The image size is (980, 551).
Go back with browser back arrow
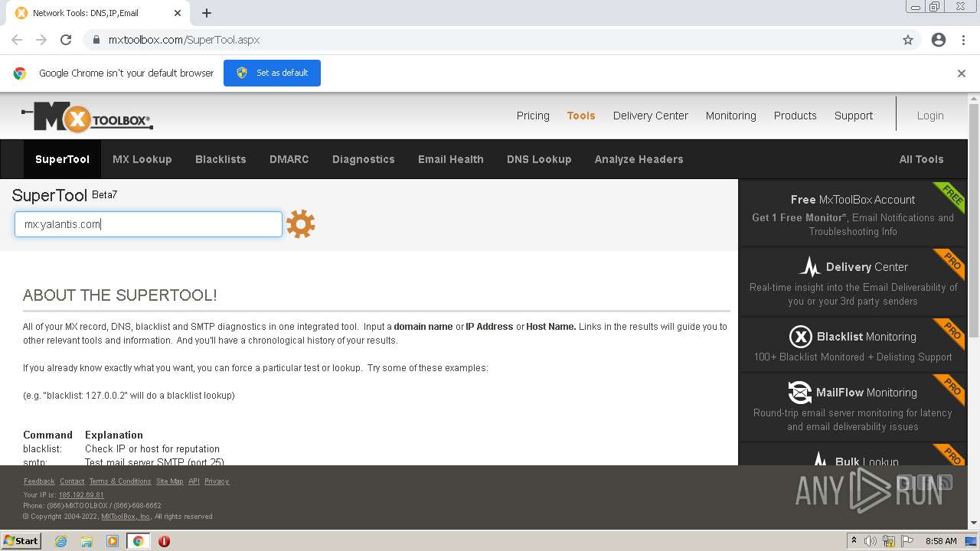(x=17, y=40)
